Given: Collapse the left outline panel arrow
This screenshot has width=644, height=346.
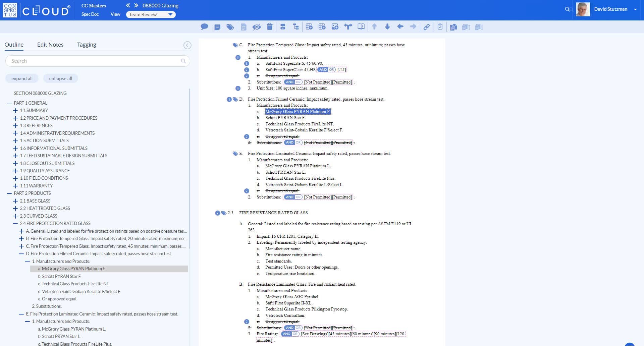Looking at the screenshot, I should (x=187, y=45).
